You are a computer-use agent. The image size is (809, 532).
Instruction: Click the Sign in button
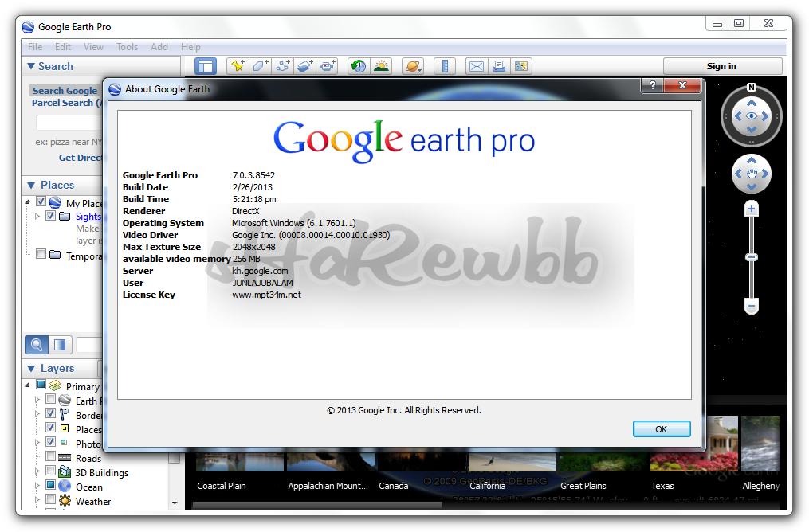coord(722,65)
